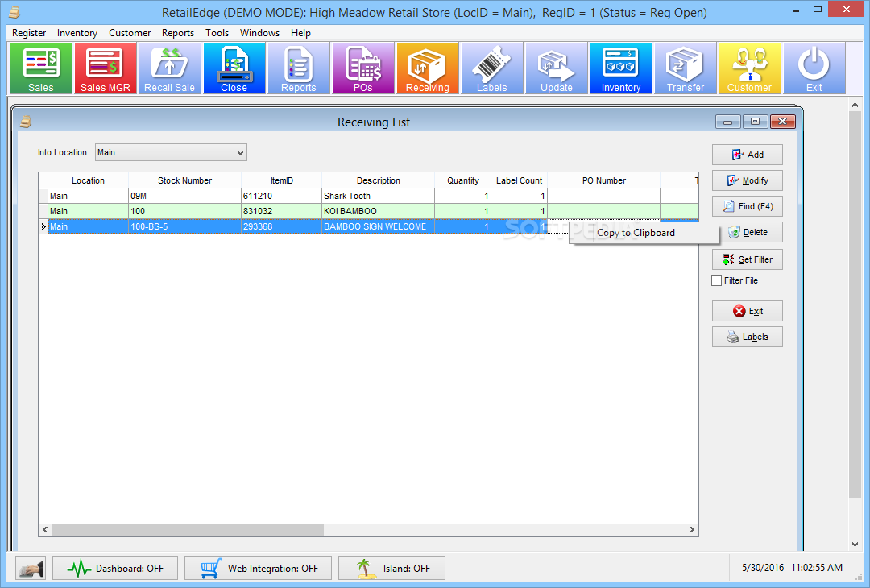Open the Inventory toolbar icon
The height and width of the screenshot is (588, 870).
pos(621,68)
